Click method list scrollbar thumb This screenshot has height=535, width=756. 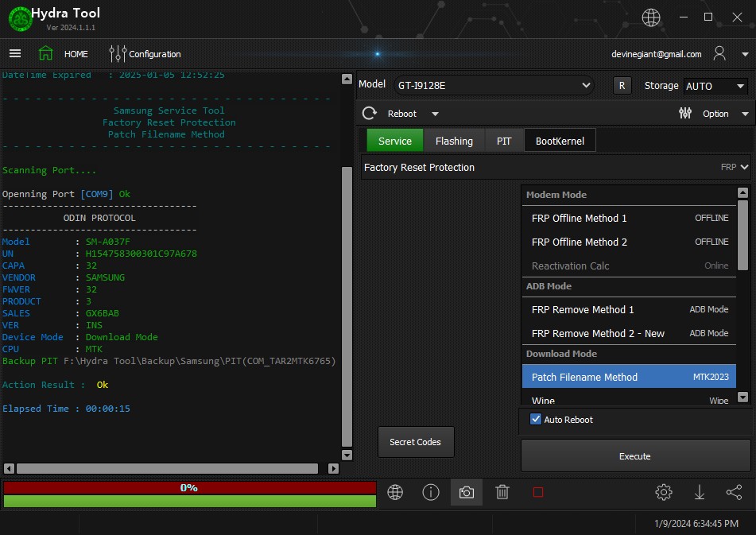(x=743, y=235)
